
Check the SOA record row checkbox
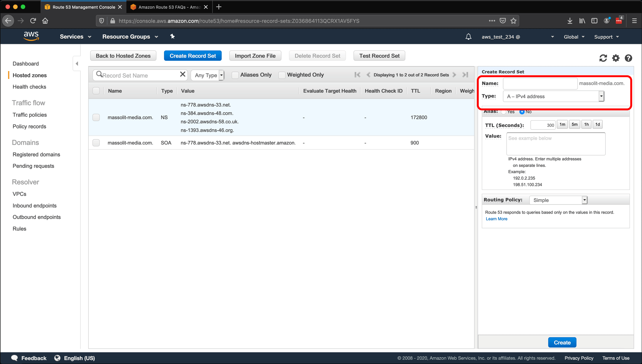(96, 143)
